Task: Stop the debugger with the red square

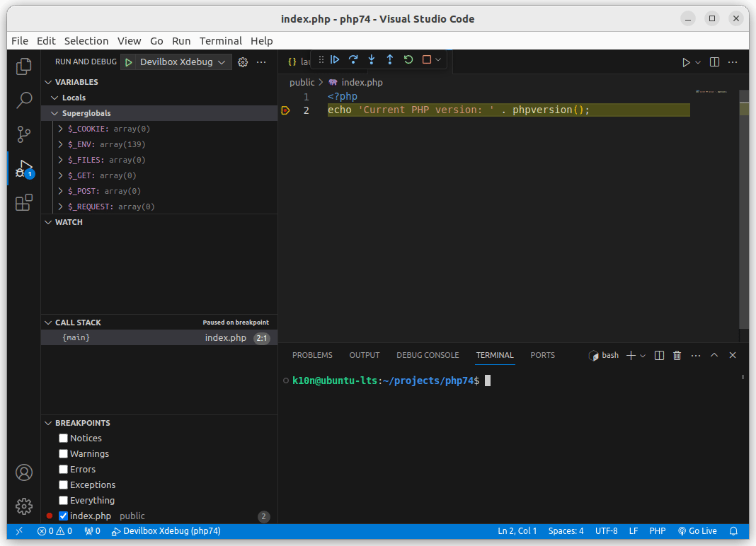Action: click(x=427, y=60)
